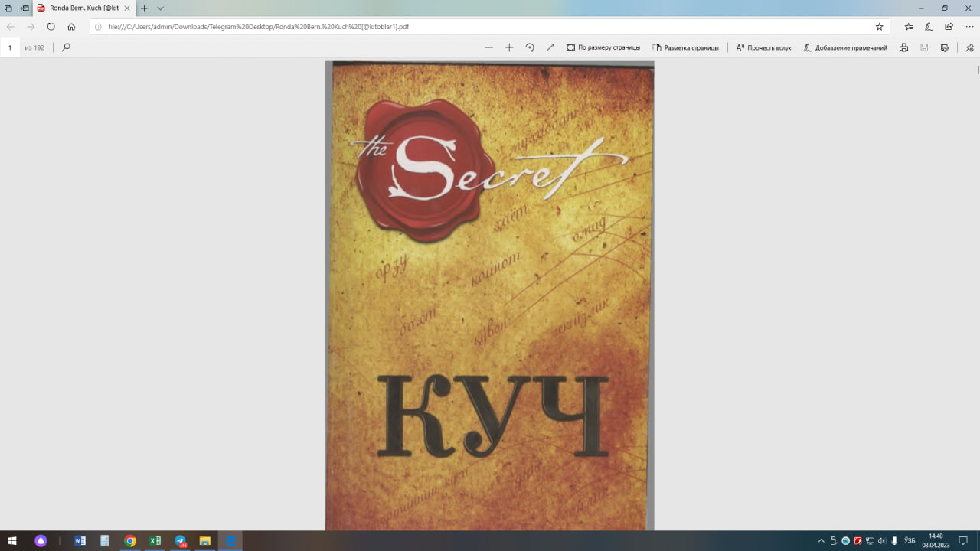
Task: Open the 14:40 clock and calendar
Action: coord(936,541)
